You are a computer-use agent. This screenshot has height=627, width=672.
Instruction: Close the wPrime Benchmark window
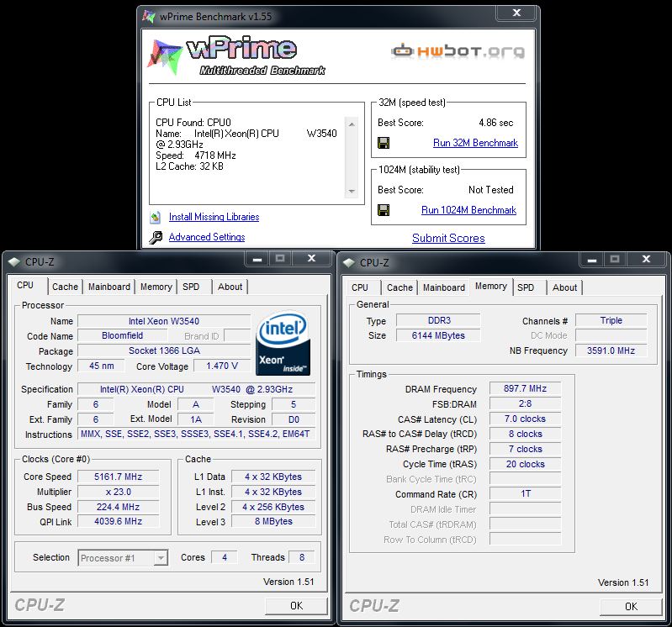click(516, 13)
